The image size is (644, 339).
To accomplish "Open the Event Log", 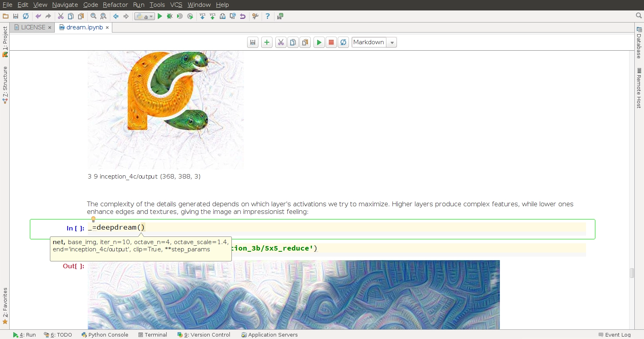I will tap(614, 335).
